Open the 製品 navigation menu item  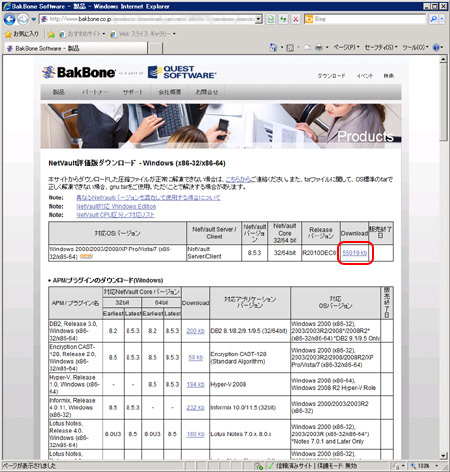[x=59, y=92]
